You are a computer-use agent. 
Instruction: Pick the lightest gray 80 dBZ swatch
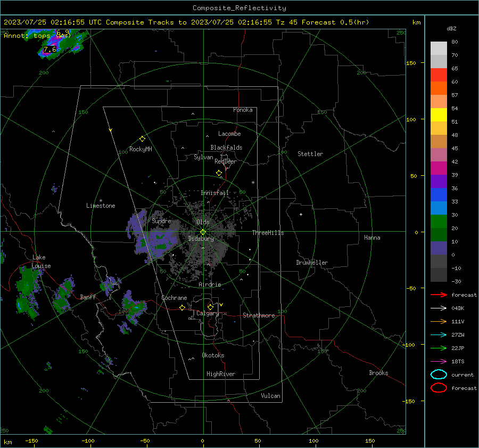pyautogui.click(x=439, y=48)
